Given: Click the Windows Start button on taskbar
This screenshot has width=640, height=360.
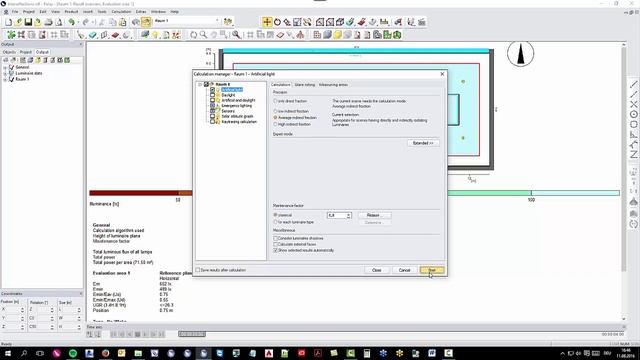Looking at the screenshot, I should click(7, 353).
